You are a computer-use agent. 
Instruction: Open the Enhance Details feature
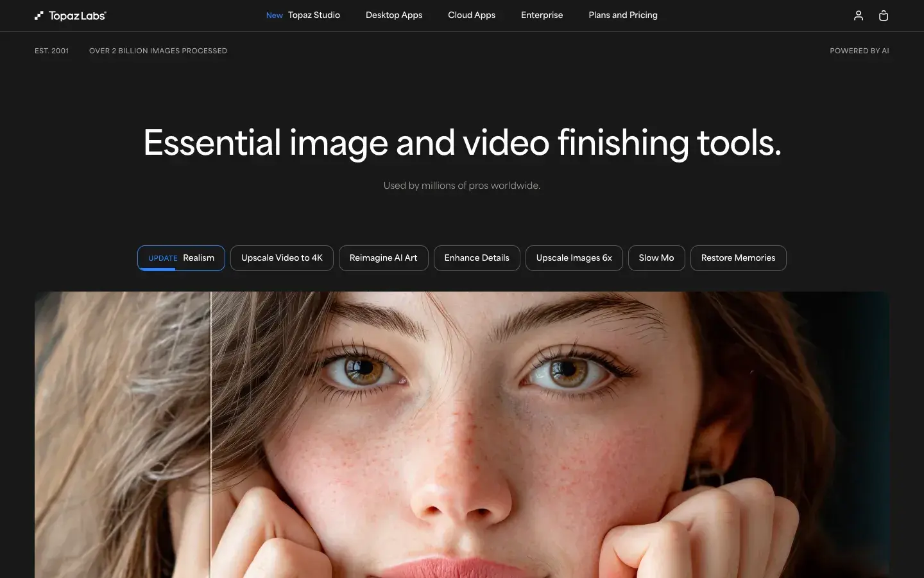click(477, 258)
